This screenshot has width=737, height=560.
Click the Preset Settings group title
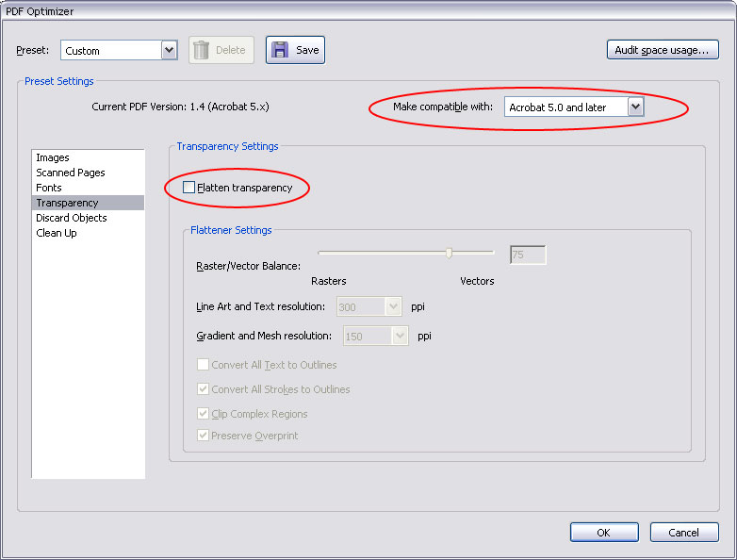(59, 81)
